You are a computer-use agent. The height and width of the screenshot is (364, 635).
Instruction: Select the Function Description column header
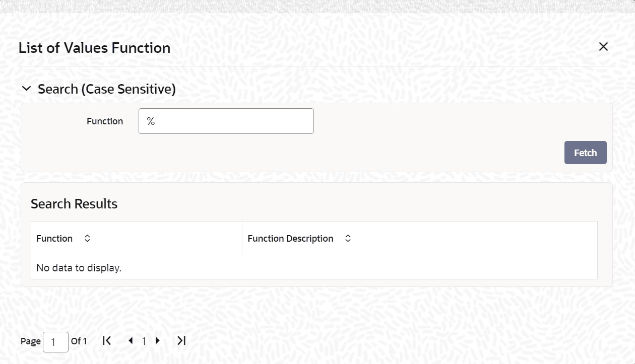(420, 238)
